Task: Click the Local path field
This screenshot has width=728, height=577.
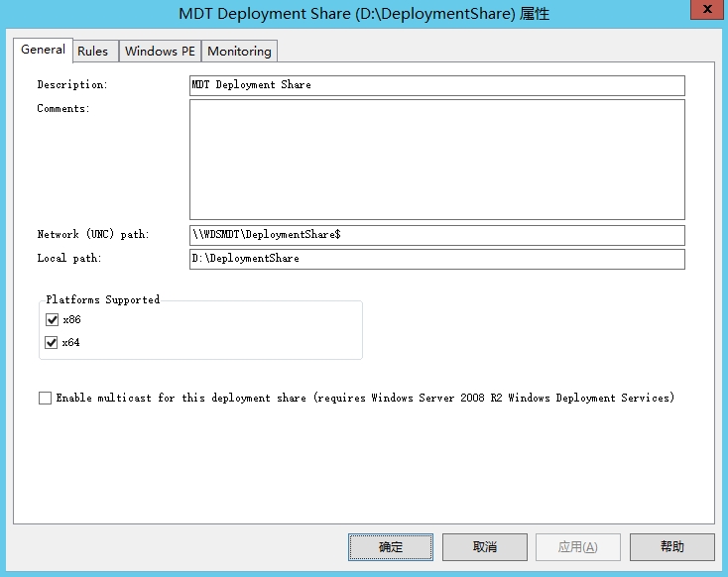Action: tap(436, 259)
